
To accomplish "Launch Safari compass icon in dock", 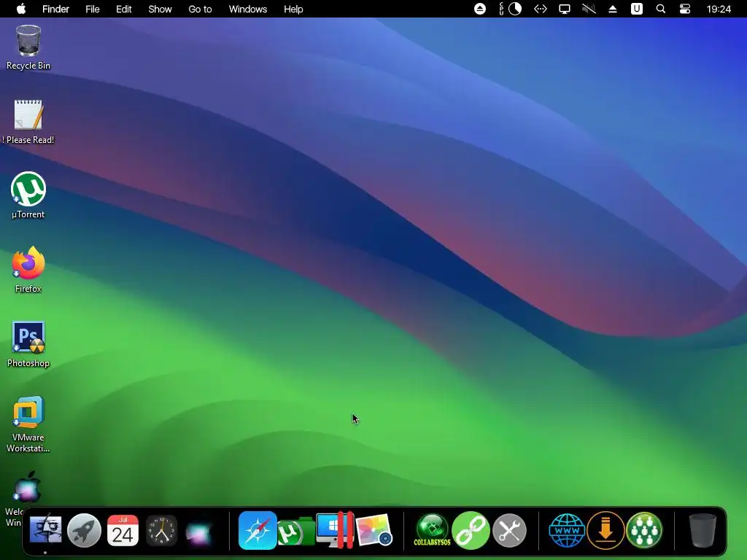I will [x=258, y=530].
